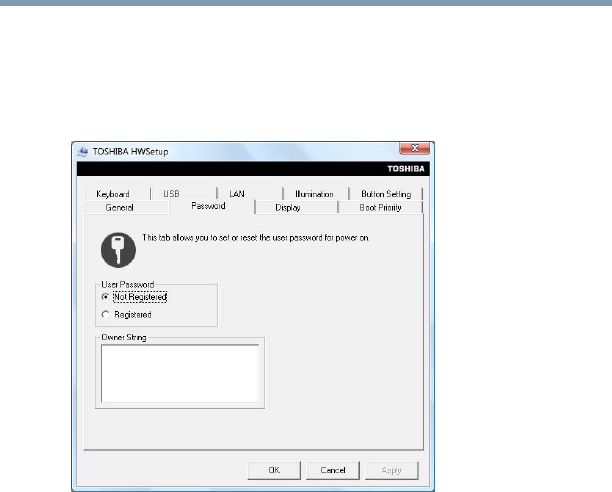Viewport: 612px width, 492px height.
Task: Click the Apply button
Action: click(x=391, y=471)
